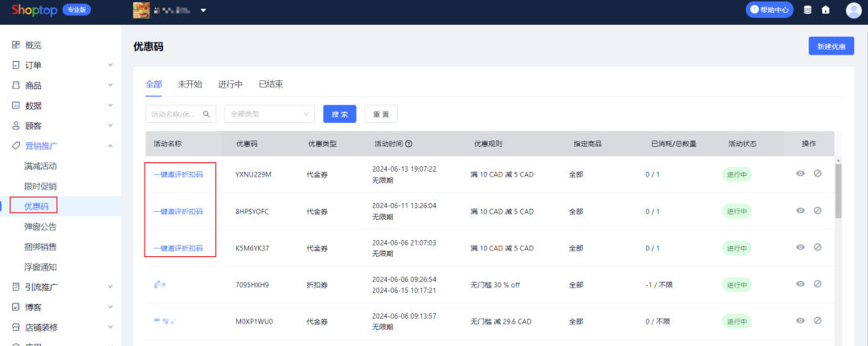
Task: Open the 全部类型 type dropdown
Action: point(269,114)
